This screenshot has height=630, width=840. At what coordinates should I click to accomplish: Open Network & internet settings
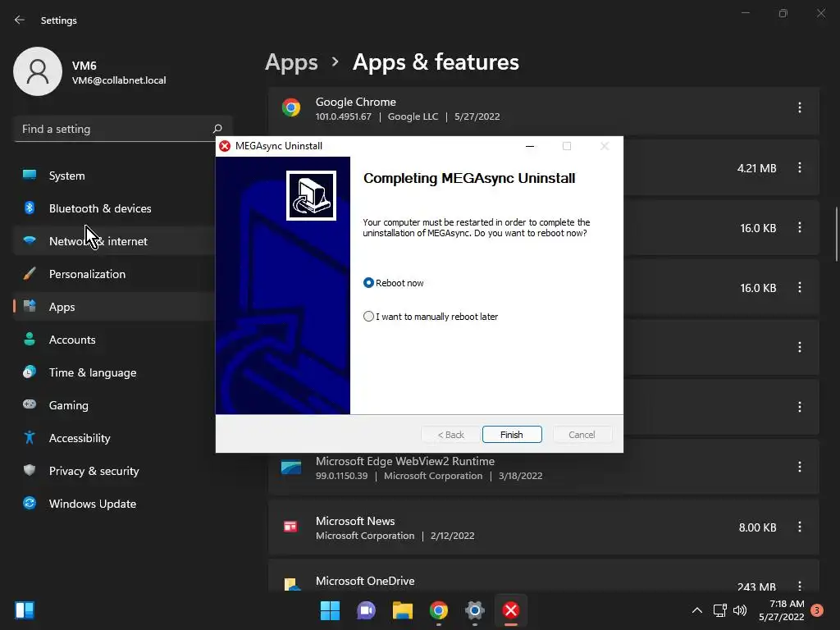115,241
